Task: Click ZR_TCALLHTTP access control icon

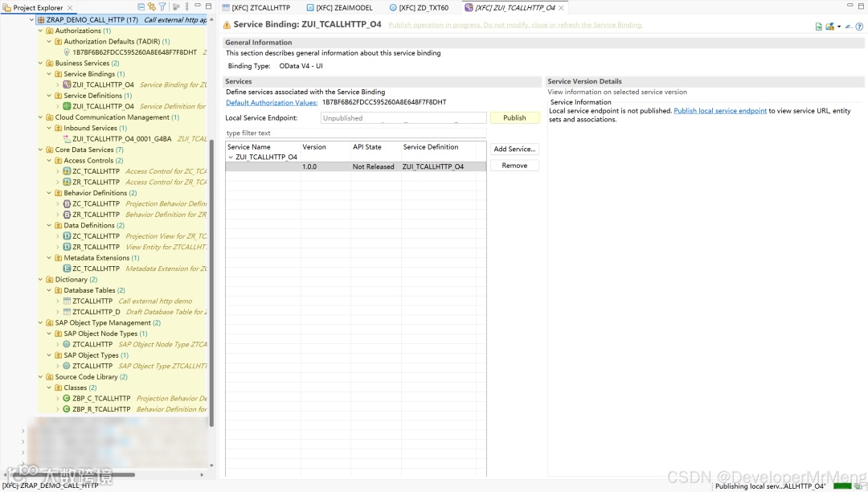Action: click(67, 182)
